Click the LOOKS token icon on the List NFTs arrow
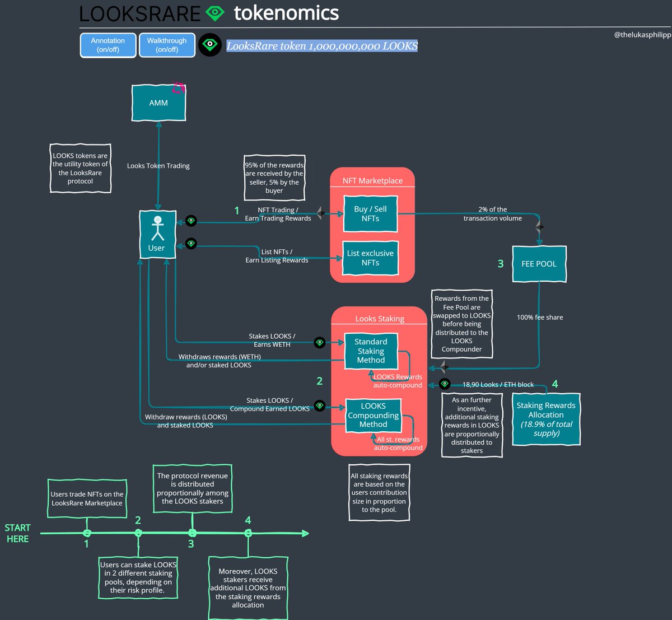The height and width of the screenshot is (620, 672). point(191,244)
